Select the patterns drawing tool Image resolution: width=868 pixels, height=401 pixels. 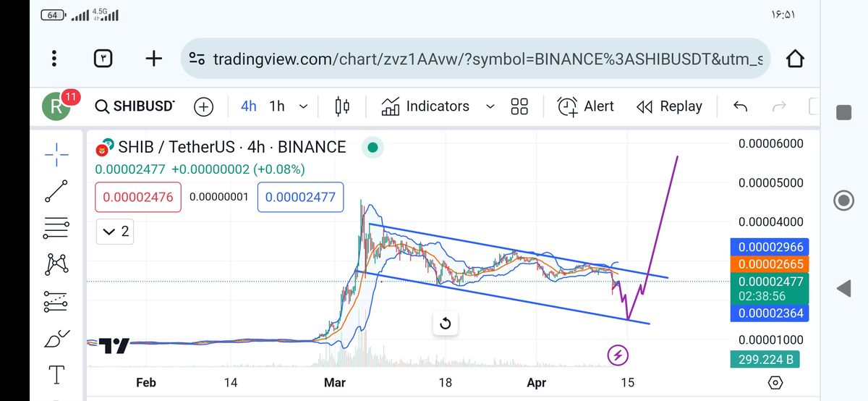click(x=56, y=263)
